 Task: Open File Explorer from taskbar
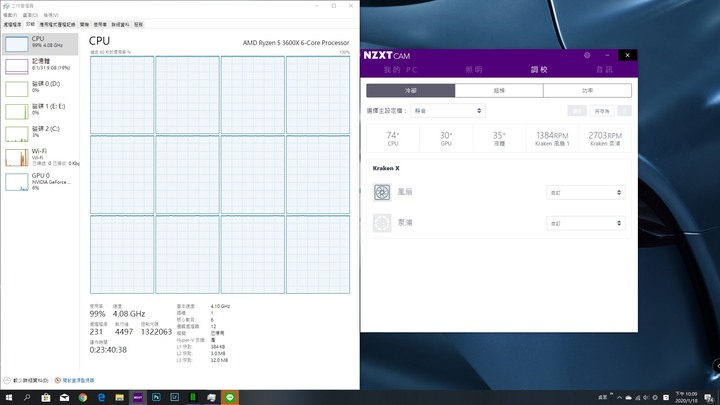pyautogui.click(x=119, y=398)
